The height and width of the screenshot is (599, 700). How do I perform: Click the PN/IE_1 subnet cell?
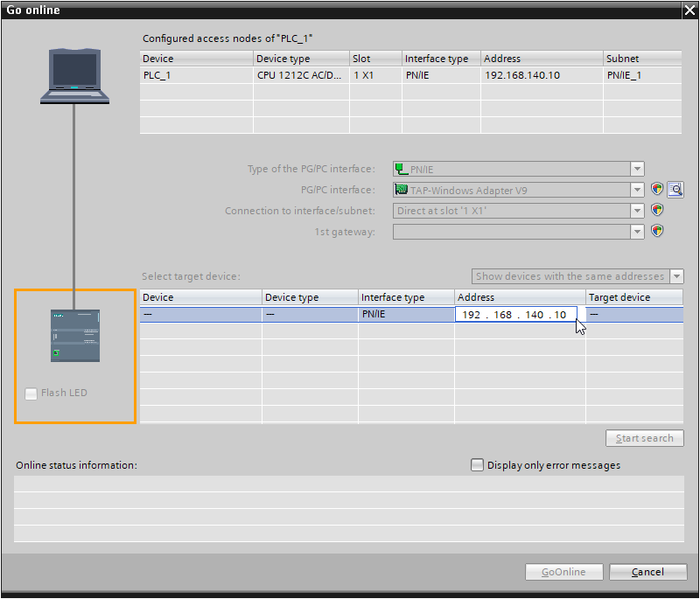642,75
